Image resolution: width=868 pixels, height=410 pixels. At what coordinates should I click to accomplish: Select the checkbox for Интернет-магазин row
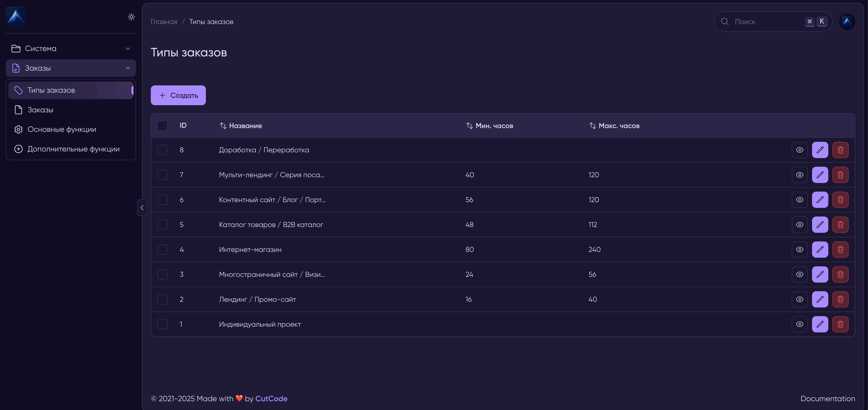pyautogui.click(x=162, y=249)
